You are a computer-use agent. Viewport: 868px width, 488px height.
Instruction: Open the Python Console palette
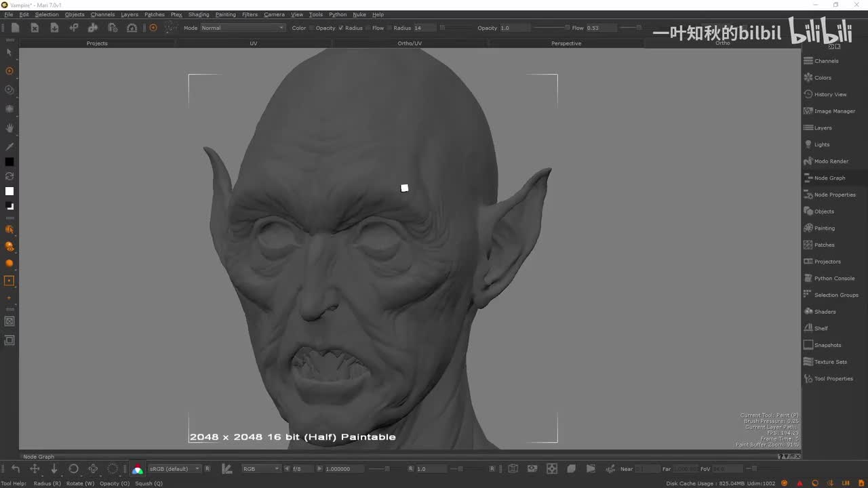[x=834, y=279]
